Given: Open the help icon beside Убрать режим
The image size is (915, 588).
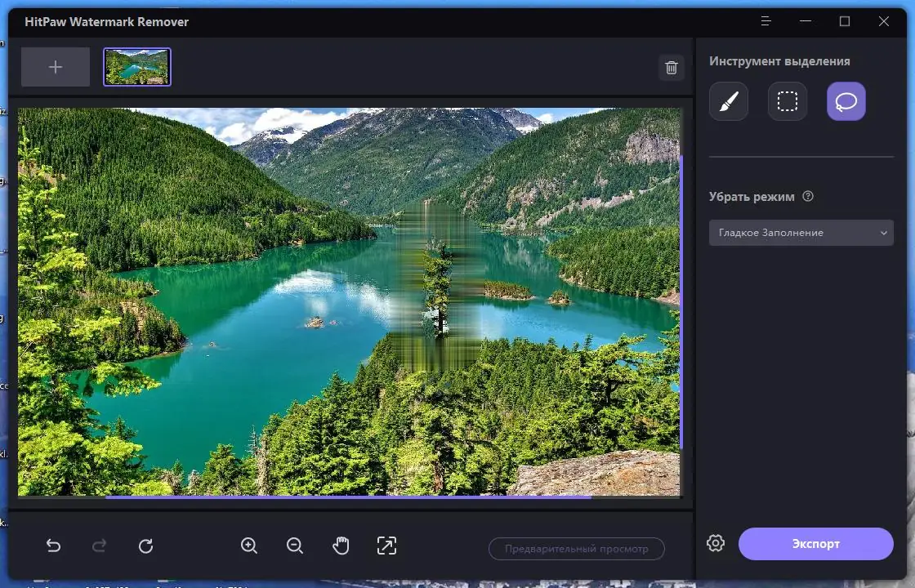Looking at the screenshot, I should (x=808, y=196).
